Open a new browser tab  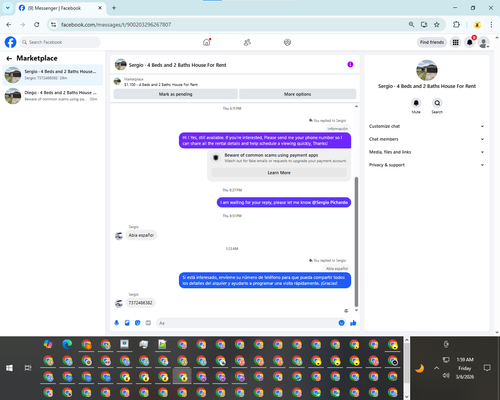114,8
